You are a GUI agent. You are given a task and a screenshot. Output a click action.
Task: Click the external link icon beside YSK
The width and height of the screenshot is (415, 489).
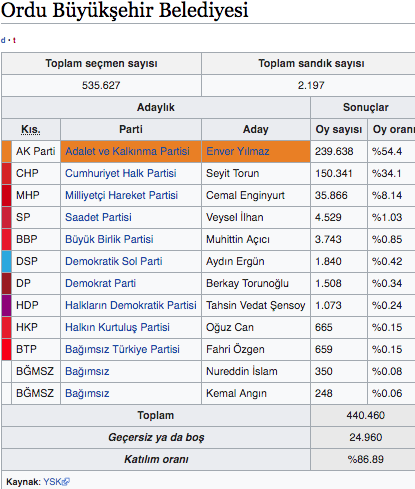pyautogui.click(x=66, y=482)
